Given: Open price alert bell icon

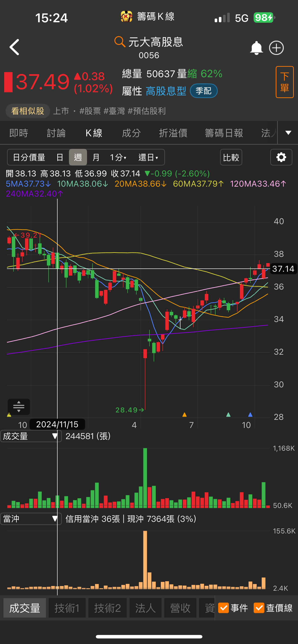Looking at the screenshot, I should 256,48.
